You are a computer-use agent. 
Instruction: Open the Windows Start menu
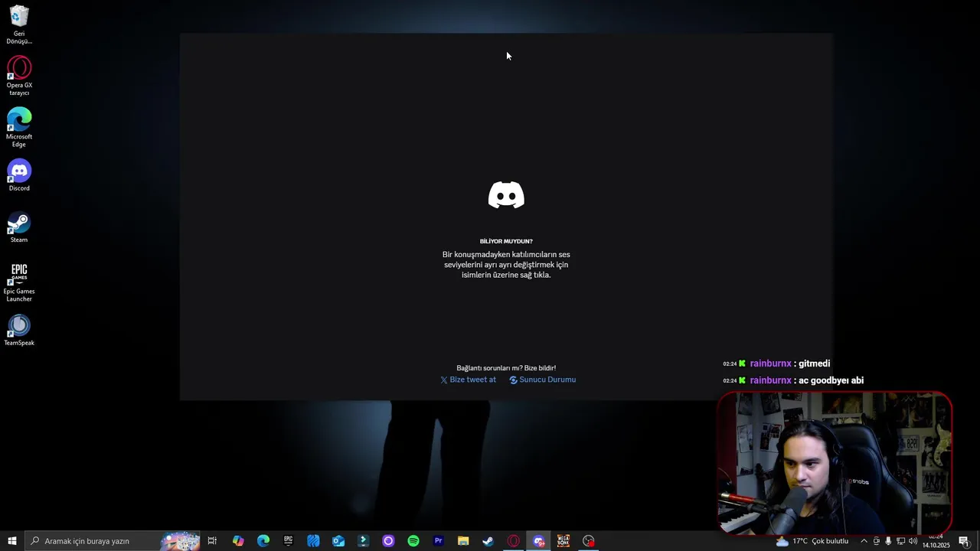[11, 541]
